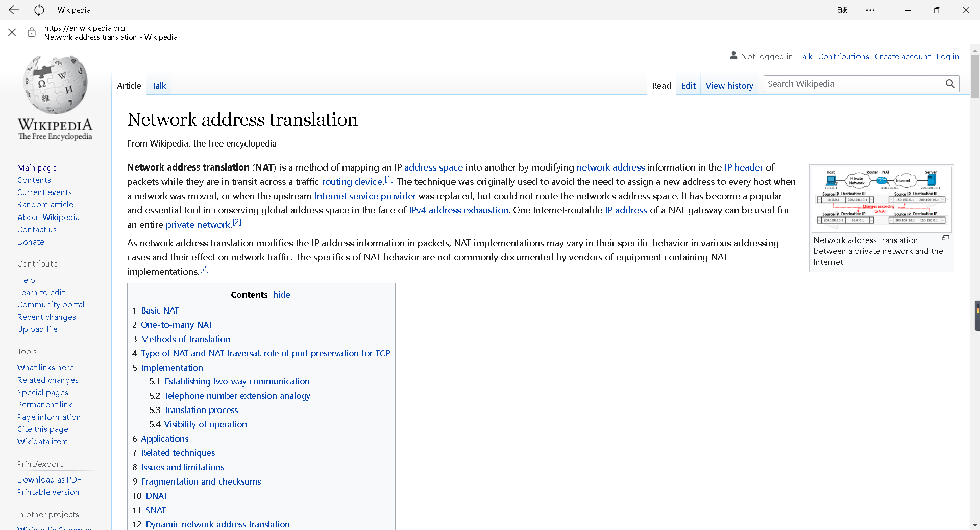The width and height of the screenshot is (980, 530).
Task: Open Current events sidebar link
Action: tap(44, 192)
